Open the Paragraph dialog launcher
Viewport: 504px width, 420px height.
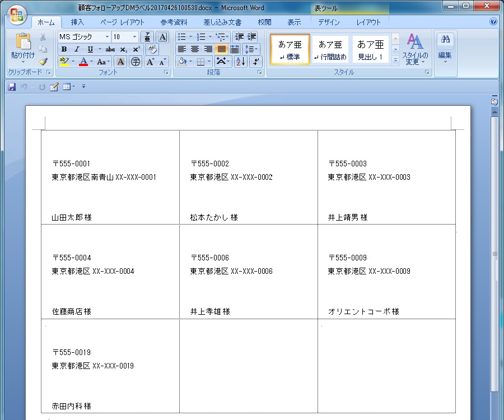259,72
